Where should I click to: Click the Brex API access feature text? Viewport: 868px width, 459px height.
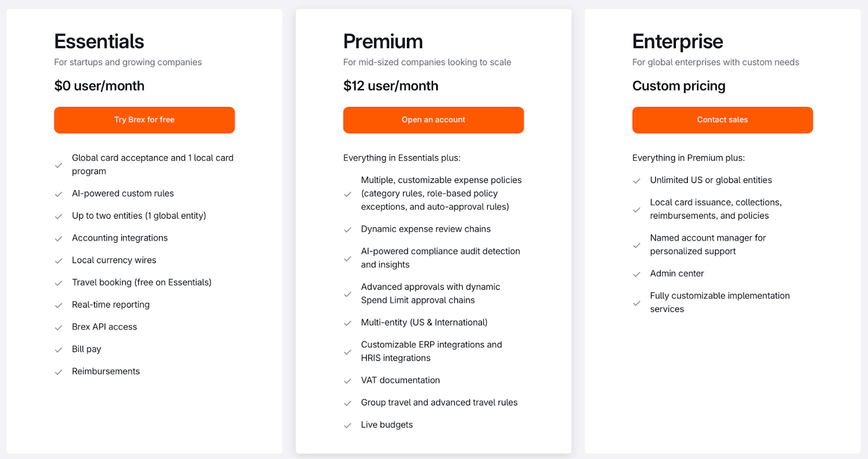[x=105, y=327]
